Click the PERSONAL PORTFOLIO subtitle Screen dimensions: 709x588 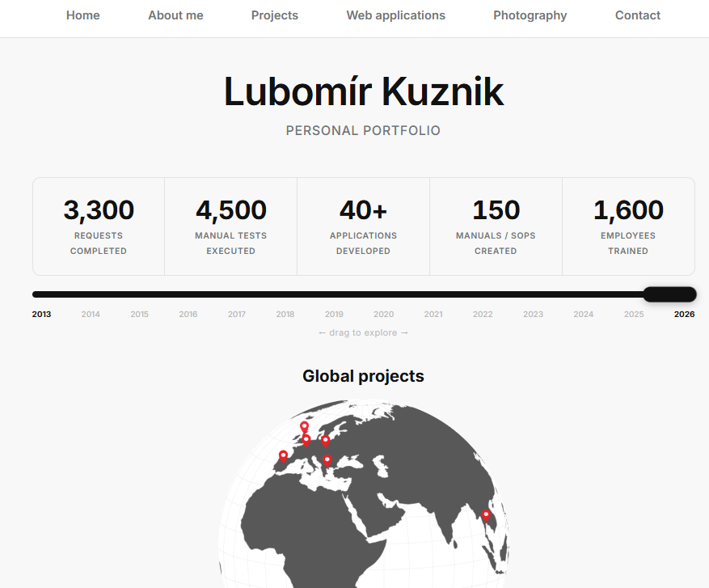363,131
